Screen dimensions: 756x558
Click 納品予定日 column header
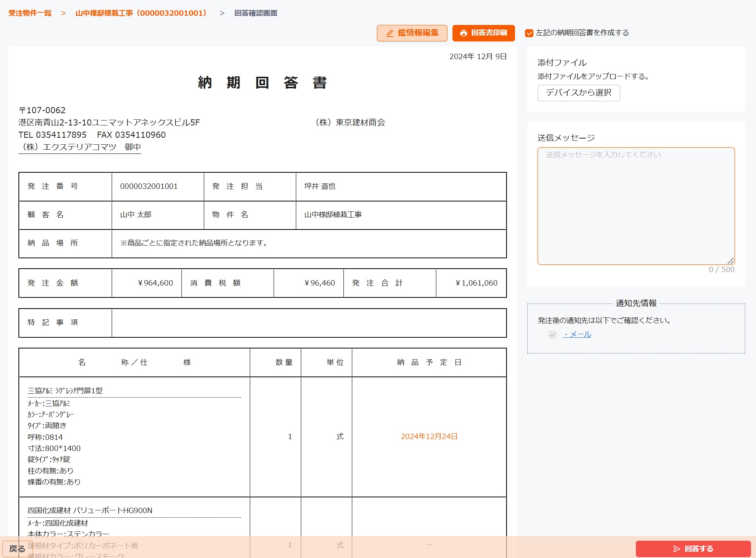pyautogui.click(x=429, y=363)
